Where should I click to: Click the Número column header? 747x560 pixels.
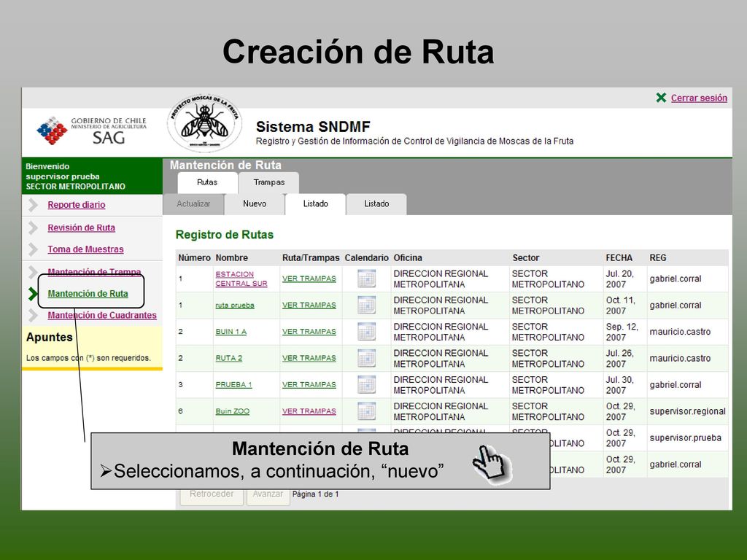pos(194,257)
